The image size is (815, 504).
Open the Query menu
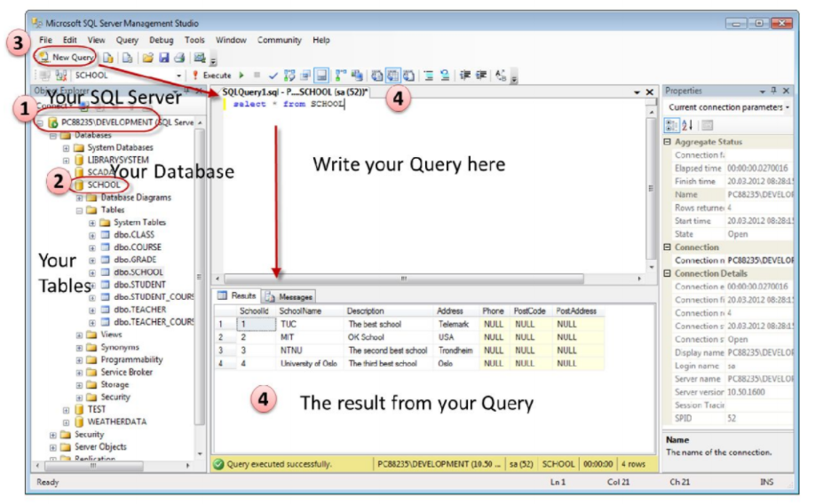click(x=127, y=40)
